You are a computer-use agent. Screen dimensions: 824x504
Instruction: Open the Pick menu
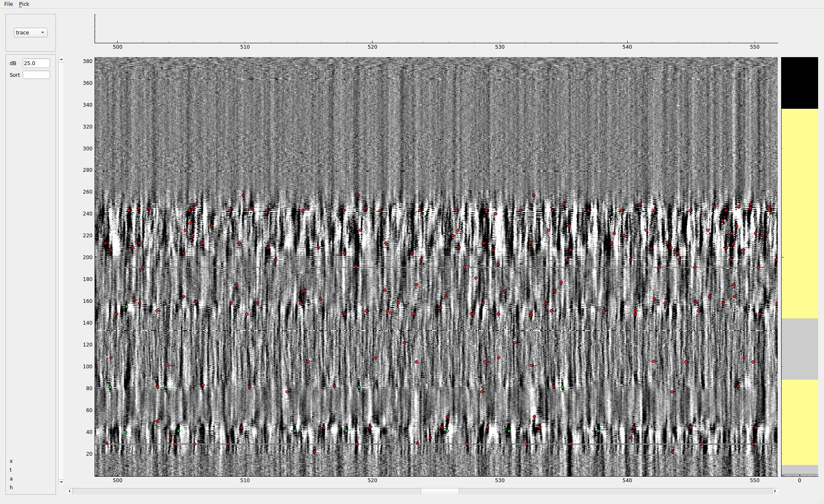coord(24,4)
